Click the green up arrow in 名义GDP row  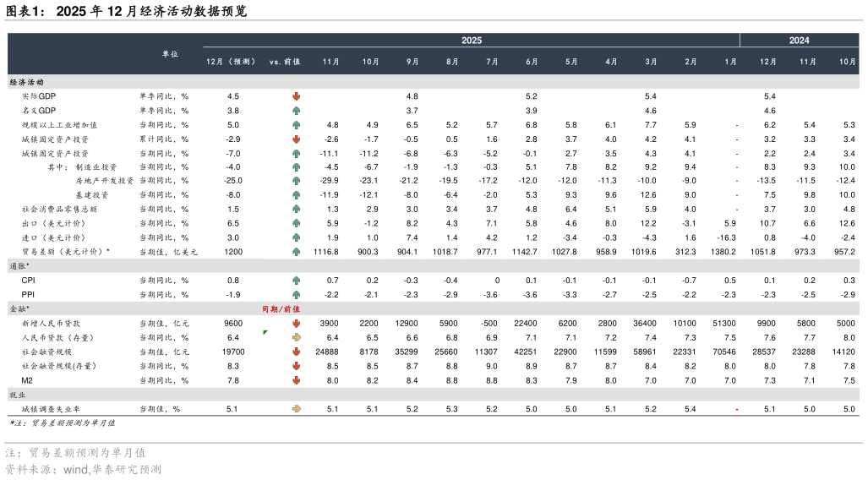296,111
